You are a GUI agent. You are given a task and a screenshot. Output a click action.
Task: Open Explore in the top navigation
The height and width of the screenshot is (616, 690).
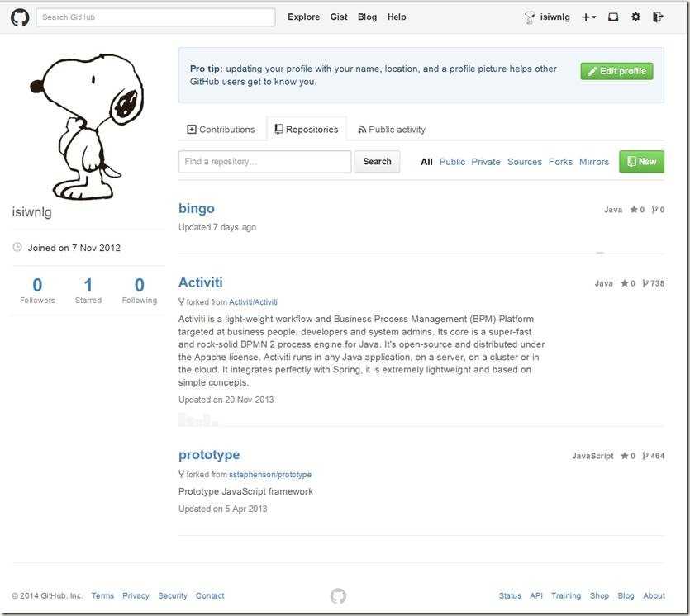(x=303, y=17)
